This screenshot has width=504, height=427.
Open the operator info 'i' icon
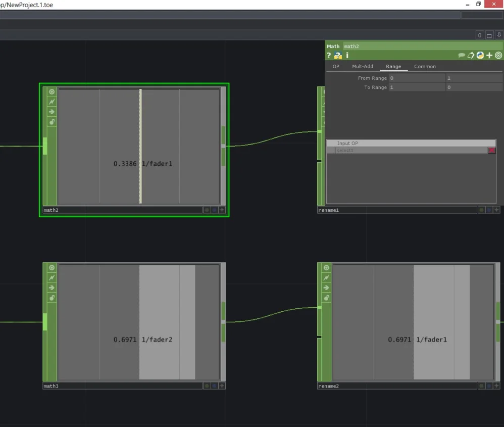click(x=347, y=56)
